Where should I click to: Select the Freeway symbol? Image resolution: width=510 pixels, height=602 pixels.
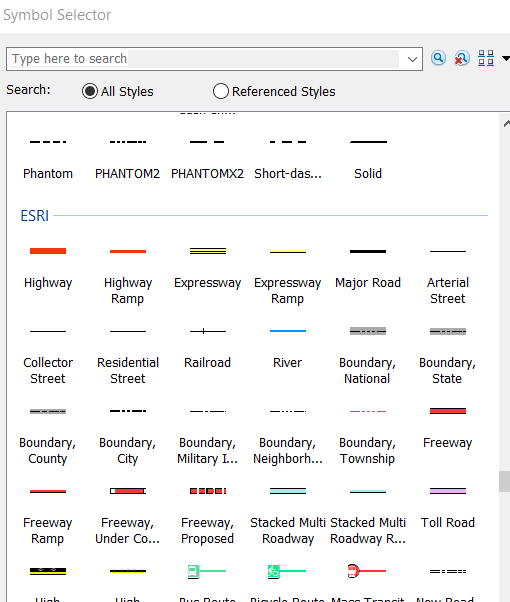[448, 428]
